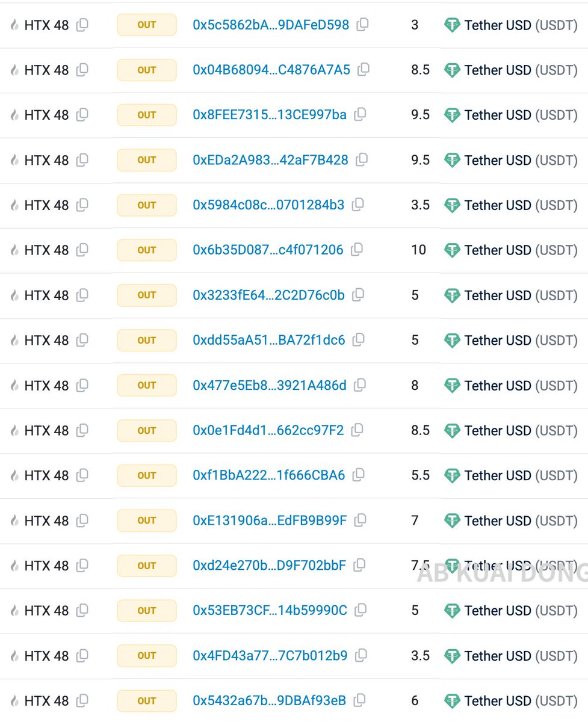Copy address 0xf1BbA222…1f666CBA6 using copy icon
The image size is (588, 722).
pos(358,475)
